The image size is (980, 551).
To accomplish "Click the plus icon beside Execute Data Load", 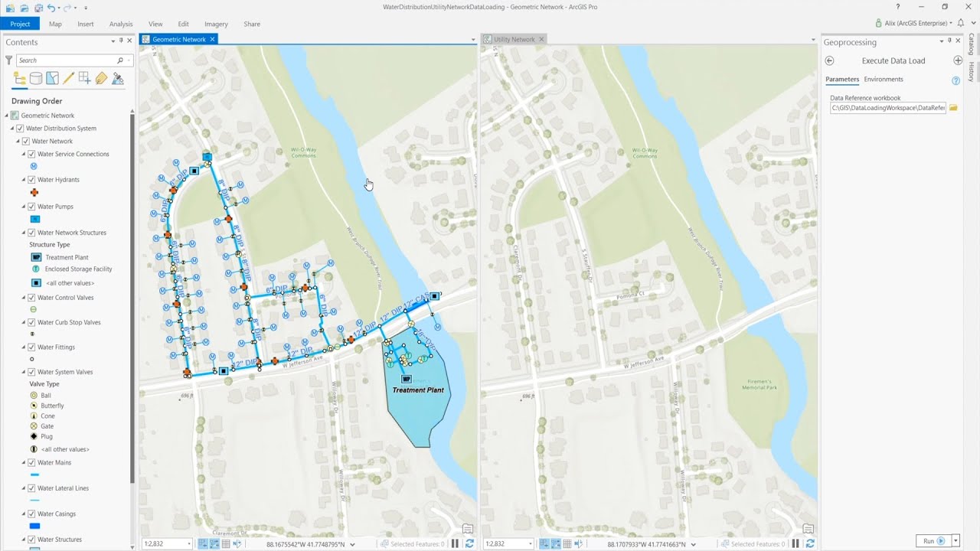I will point(958,60).
